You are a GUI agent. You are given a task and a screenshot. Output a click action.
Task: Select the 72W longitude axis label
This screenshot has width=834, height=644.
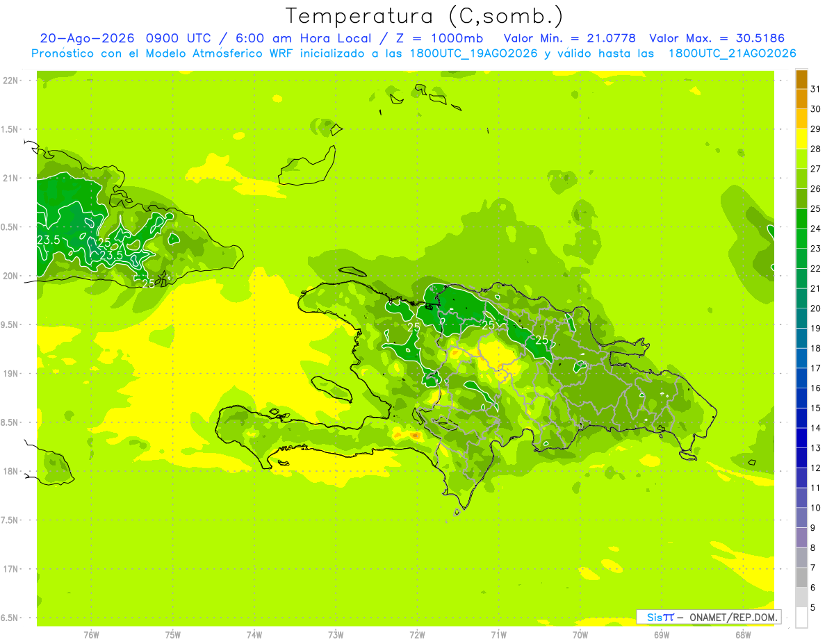tap(417, 635)
